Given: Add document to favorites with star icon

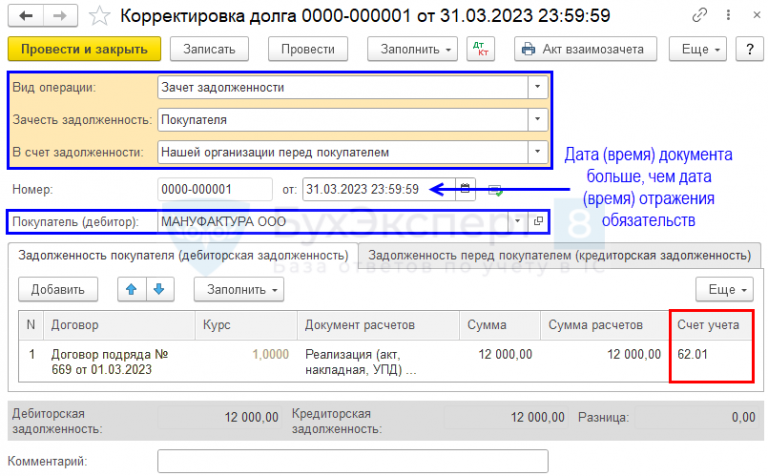Looking at the screenshot, I should 99,16.
